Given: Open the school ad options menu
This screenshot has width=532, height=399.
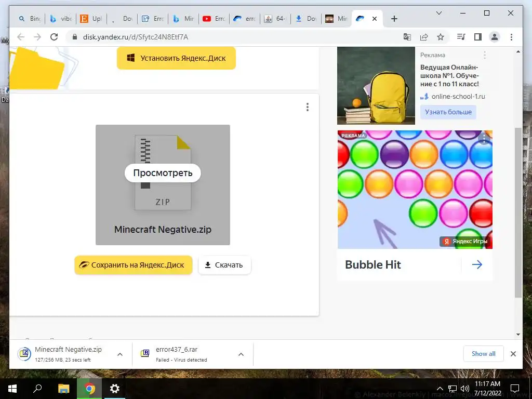Looking at the screenshot, I should [x=485, y=55].
